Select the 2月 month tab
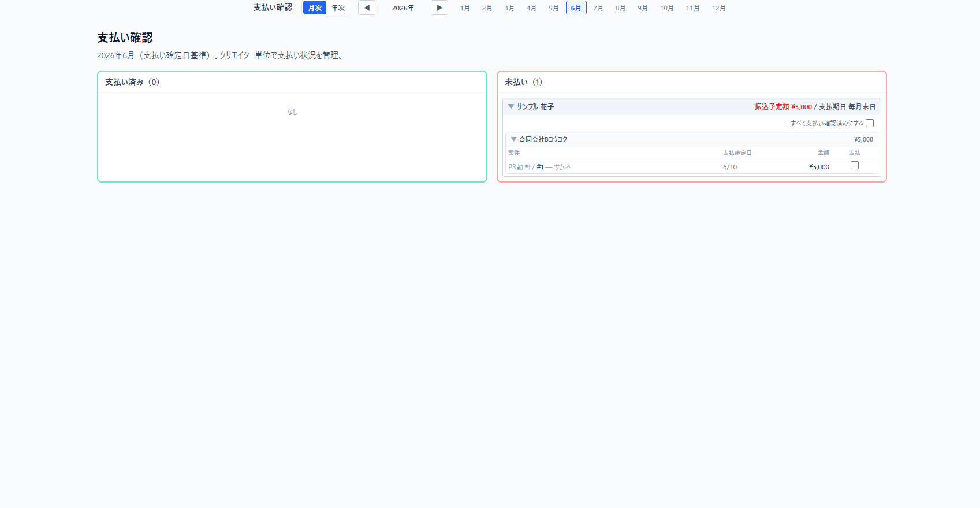The image size is (980, 508). coord(487,8)
